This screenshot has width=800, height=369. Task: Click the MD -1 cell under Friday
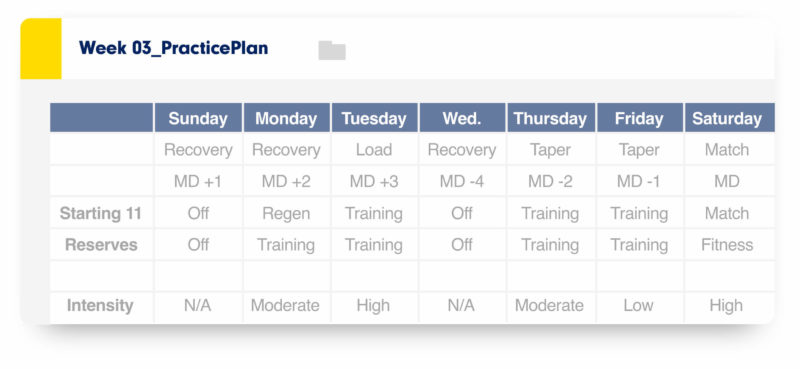pyautogui.click(x=639, y=181)
